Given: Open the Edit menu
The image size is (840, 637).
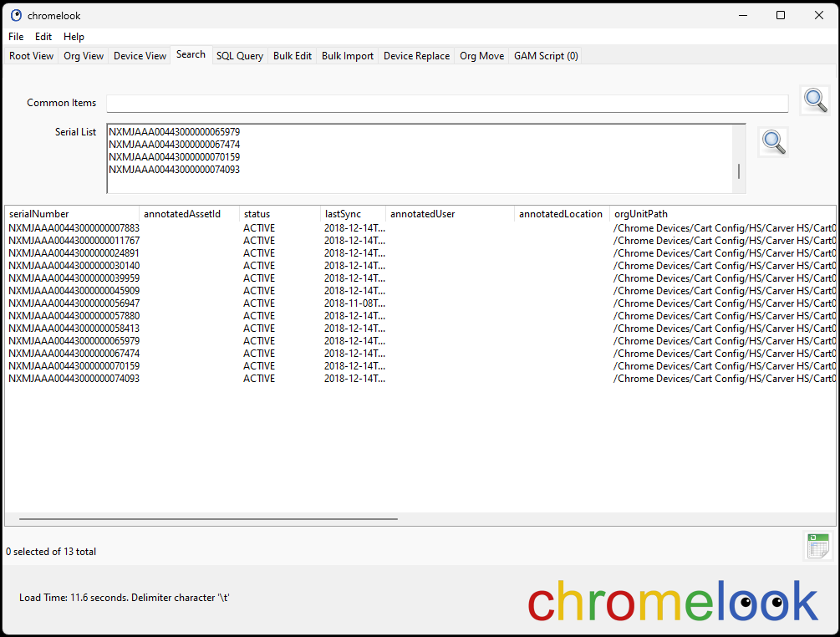Looking at the screenshot, I should [43, 36].
